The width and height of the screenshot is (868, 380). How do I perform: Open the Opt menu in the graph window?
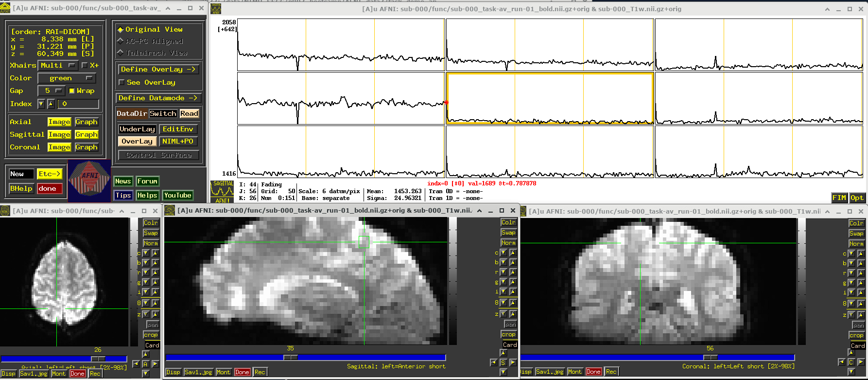point(857,198)
